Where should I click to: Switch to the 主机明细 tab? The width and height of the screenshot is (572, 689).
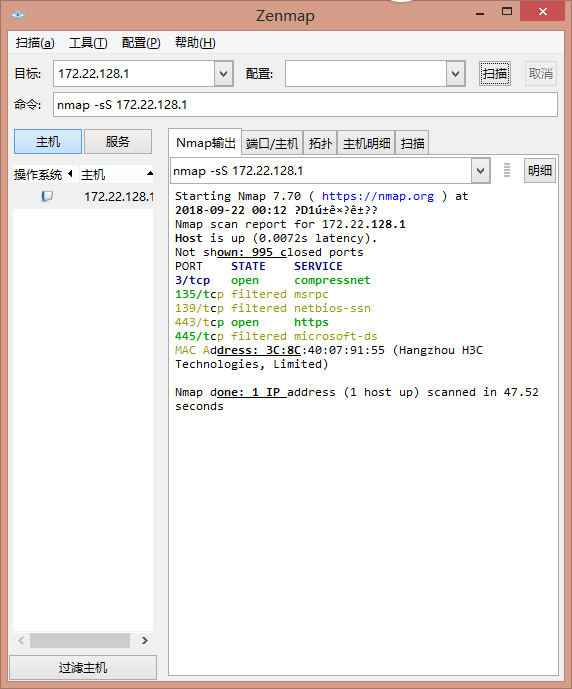coord(366,143)
